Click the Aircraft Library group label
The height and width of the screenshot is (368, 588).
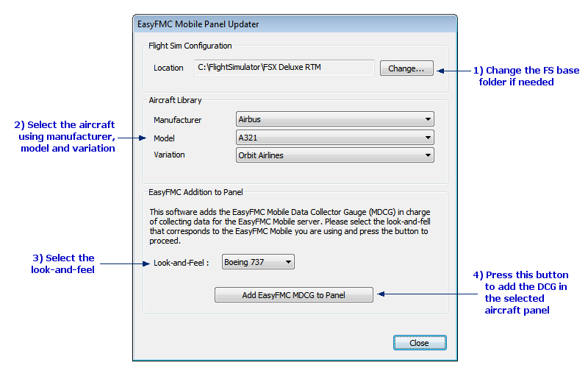pos(175,100)
